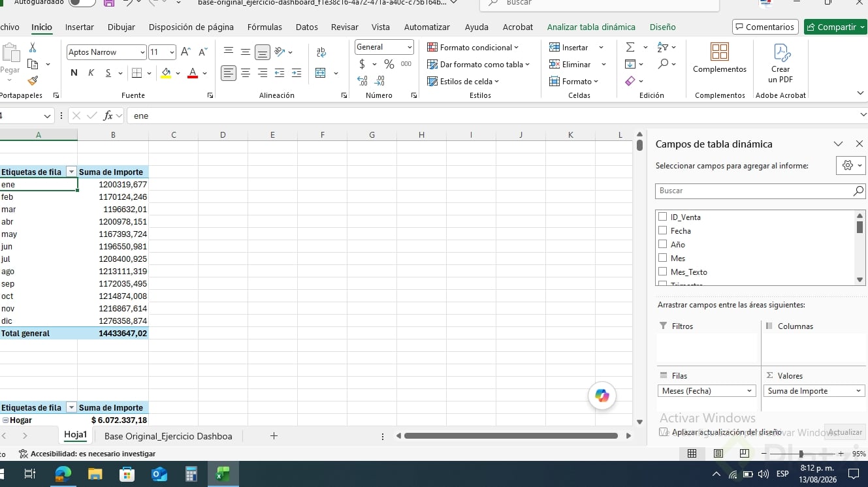Click the Eliminar cells button

[570, 64]
